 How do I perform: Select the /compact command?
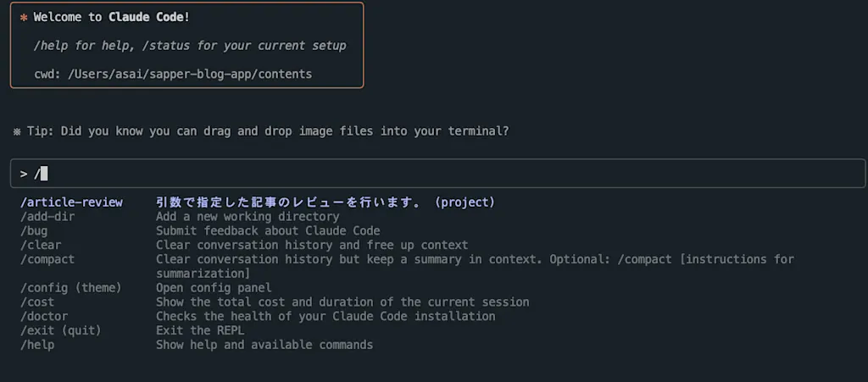coord(47,259)
